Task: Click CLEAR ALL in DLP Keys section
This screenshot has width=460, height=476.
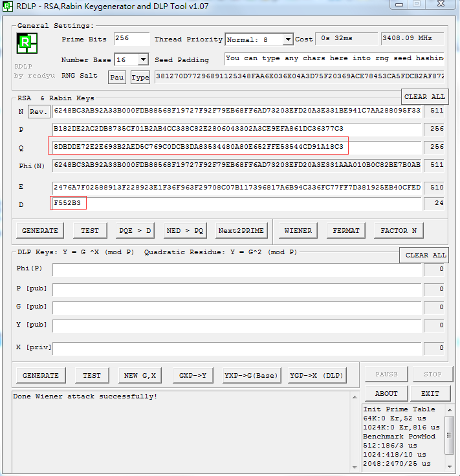Action: [424, 255]
